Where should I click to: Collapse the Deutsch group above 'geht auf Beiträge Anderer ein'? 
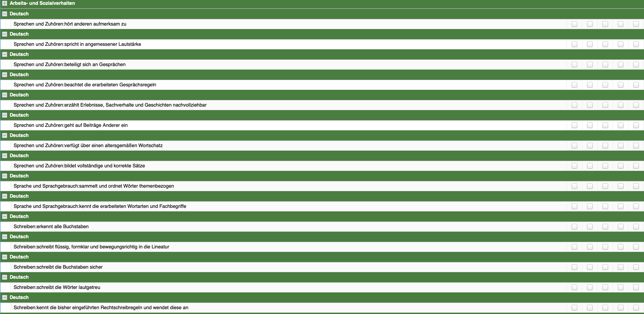coord(4,115)
